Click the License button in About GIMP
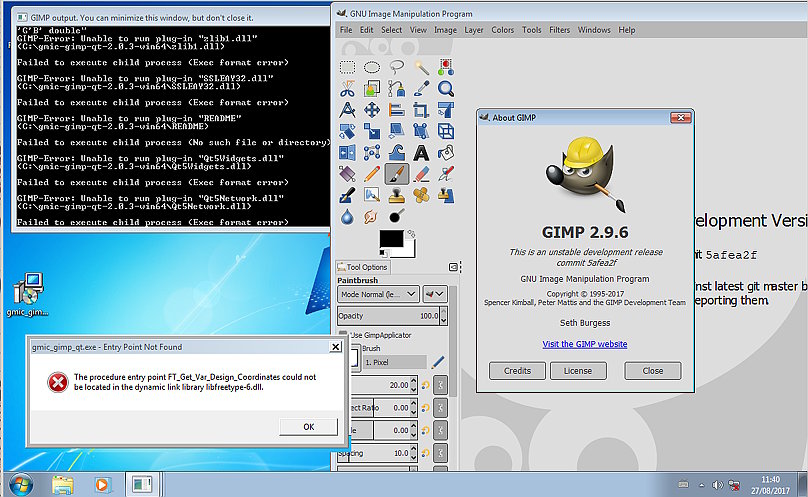Image resolution: width=808 pixels, height=497 pixels. click(578, 371)
